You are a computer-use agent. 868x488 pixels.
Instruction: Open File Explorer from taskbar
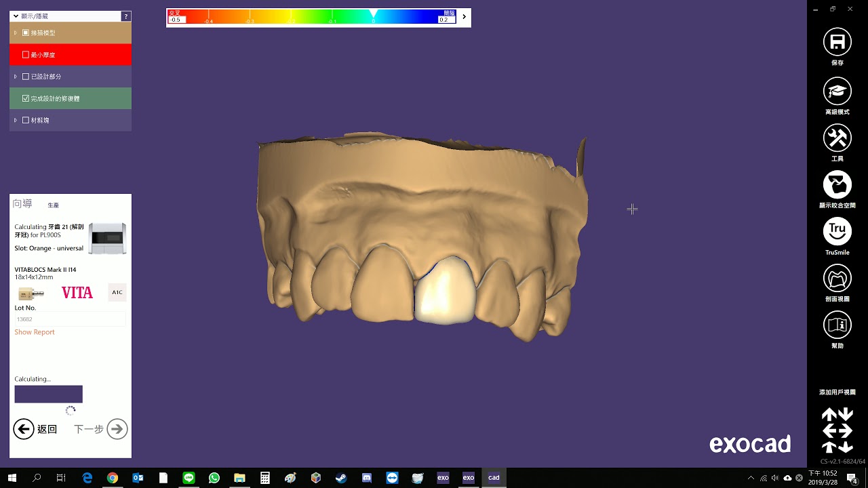pyautogui.click(x=239, y=478)
